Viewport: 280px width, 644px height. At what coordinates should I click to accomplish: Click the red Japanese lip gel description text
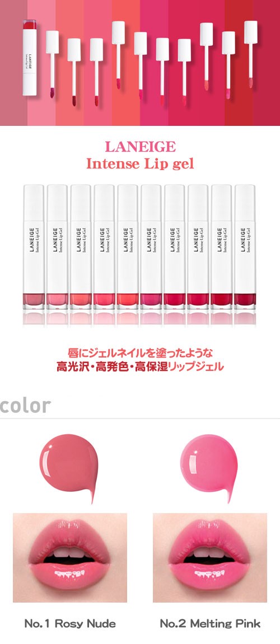click(140, 359)
